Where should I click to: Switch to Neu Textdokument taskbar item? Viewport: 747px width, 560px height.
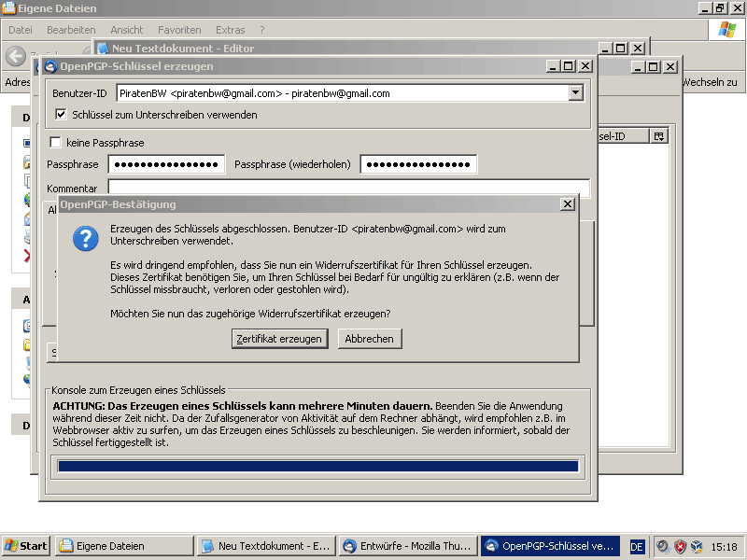point(266,546)
